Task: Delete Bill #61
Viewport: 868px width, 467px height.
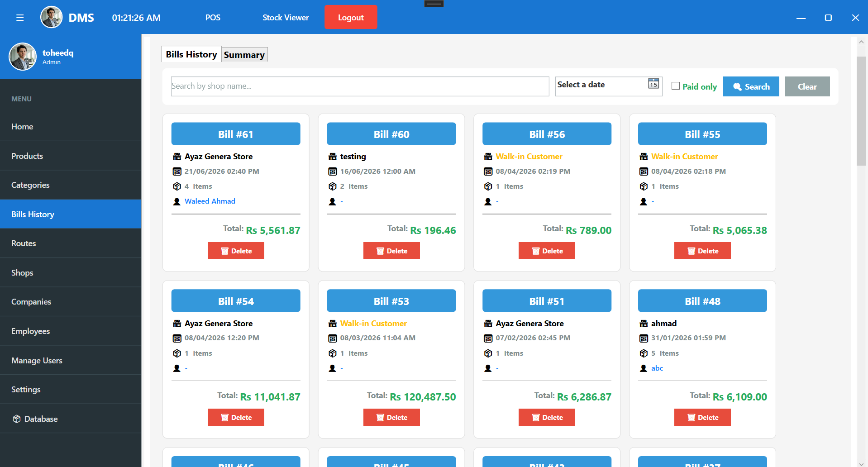Action: [236, 251]
